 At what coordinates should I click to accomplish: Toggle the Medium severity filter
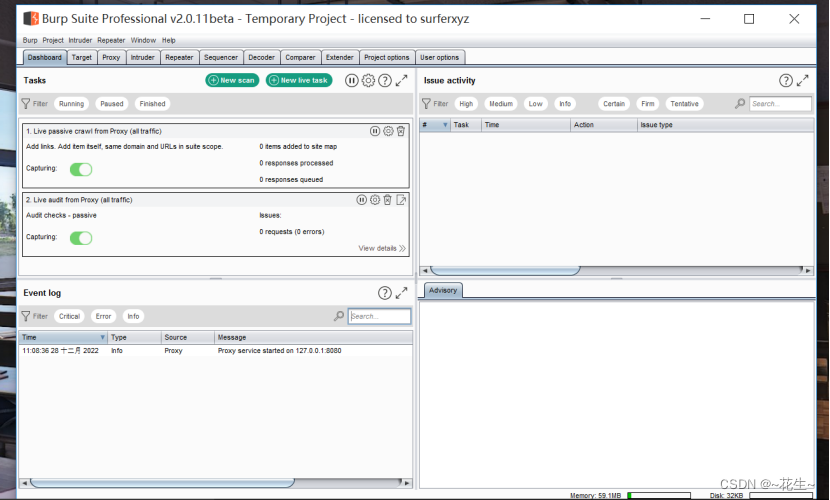(x=501, y=104)
